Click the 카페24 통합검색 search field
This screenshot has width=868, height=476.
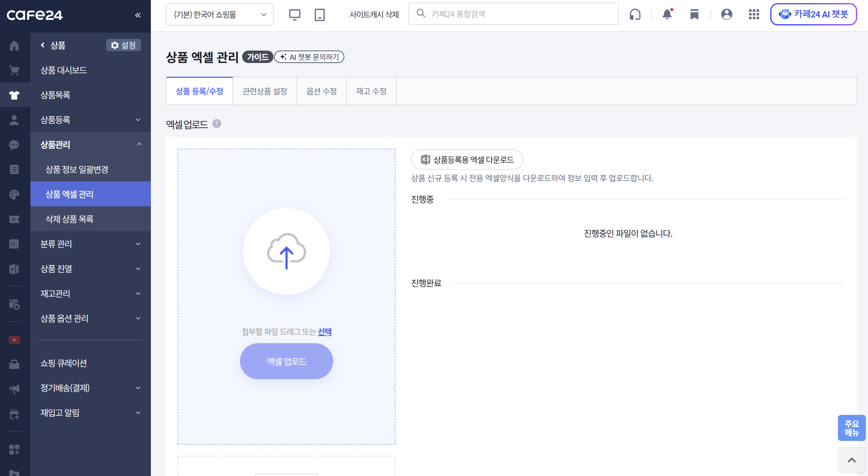click(x=519, y=14)
